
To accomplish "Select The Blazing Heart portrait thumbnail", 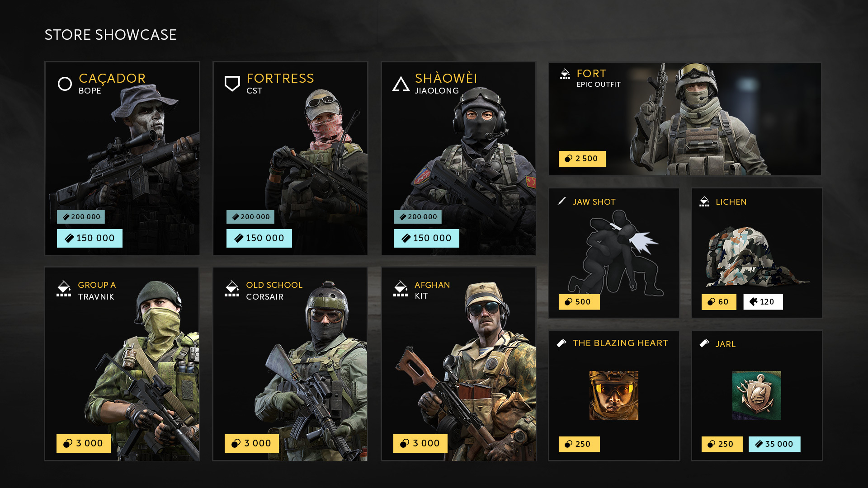I will coord(614,395).
